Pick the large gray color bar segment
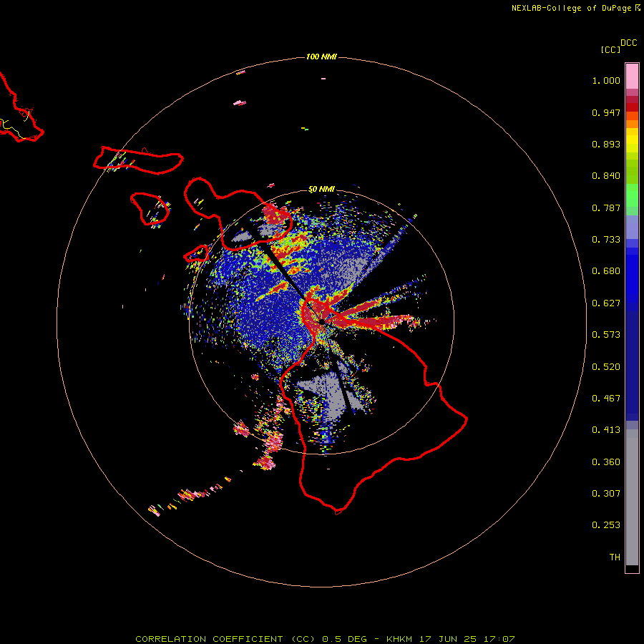The height and width of the screenshot is (644, 644). pyautogui.click(x=632, y=497)
